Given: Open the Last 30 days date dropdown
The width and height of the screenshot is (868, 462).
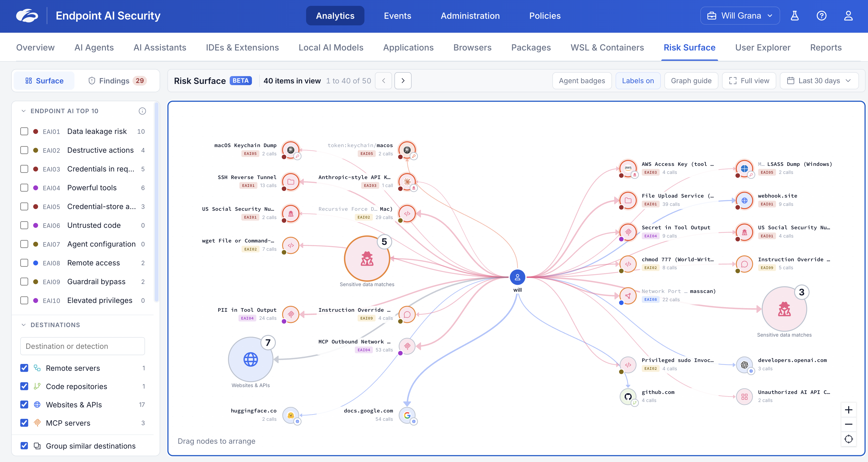Looking at the screenshot, I should pos(819,81).
